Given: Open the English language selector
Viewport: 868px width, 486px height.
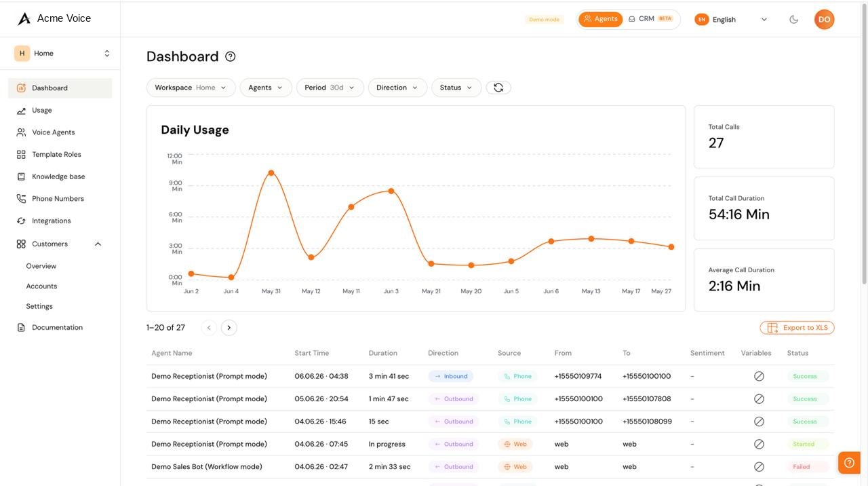Looking at the screenshot, I should (x=731, y=20).
